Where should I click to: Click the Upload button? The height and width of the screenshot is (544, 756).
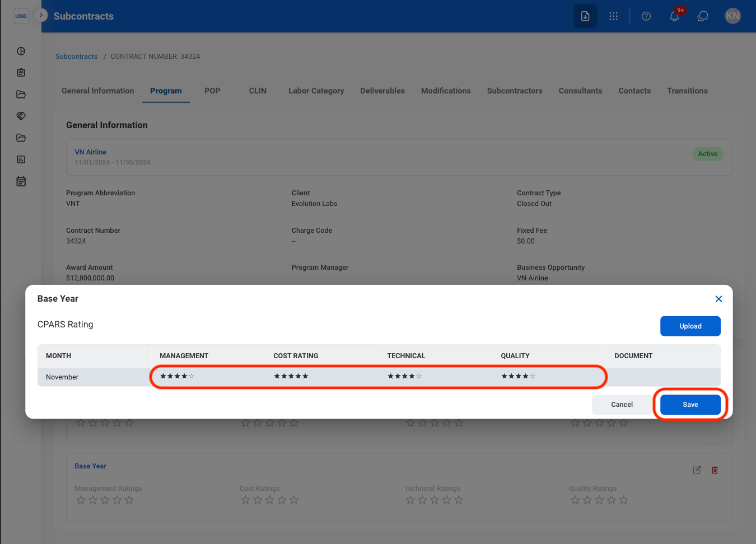[x=690, y=326]
